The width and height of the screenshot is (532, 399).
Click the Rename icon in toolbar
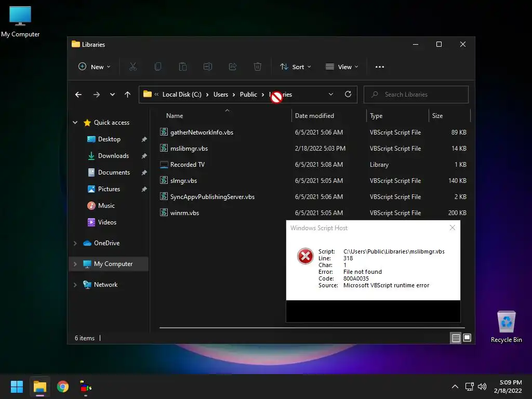click(x=208, y=67)
